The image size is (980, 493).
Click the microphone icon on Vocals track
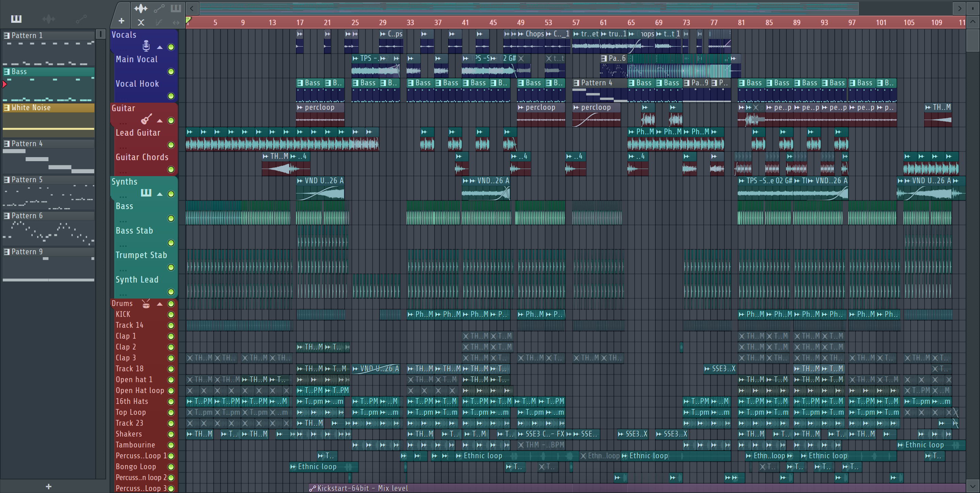tap(146, 46)
